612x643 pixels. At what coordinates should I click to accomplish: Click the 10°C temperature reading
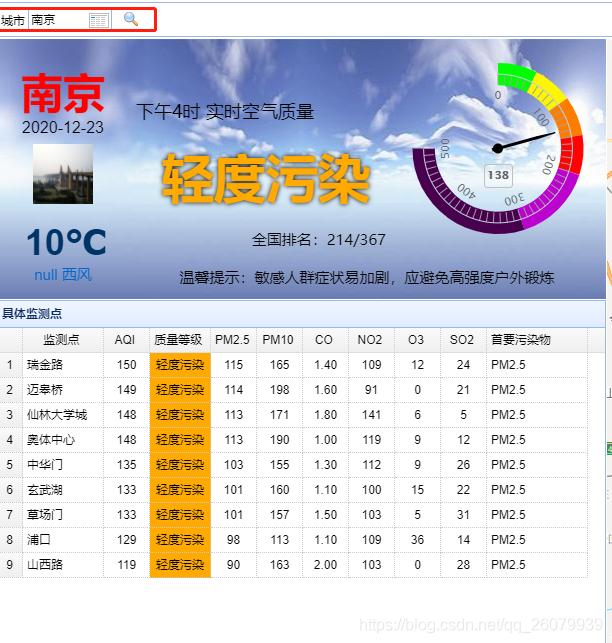(66, 242)
